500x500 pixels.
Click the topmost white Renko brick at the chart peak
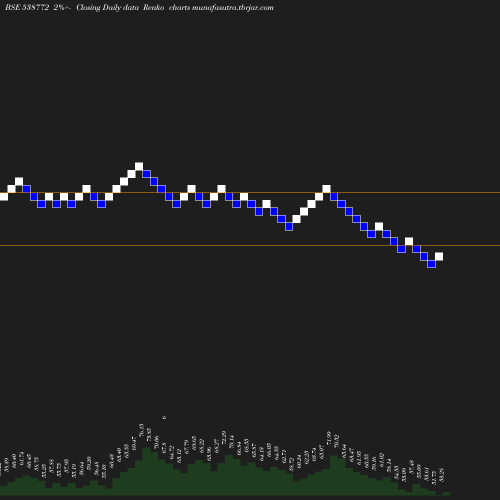point(139,166)
